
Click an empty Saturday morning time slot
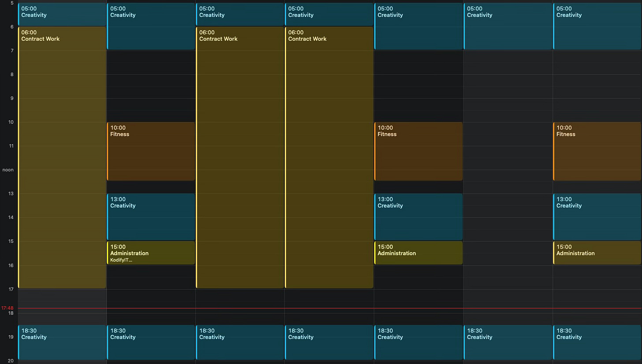pyautogui.click(x=508, y=88)
